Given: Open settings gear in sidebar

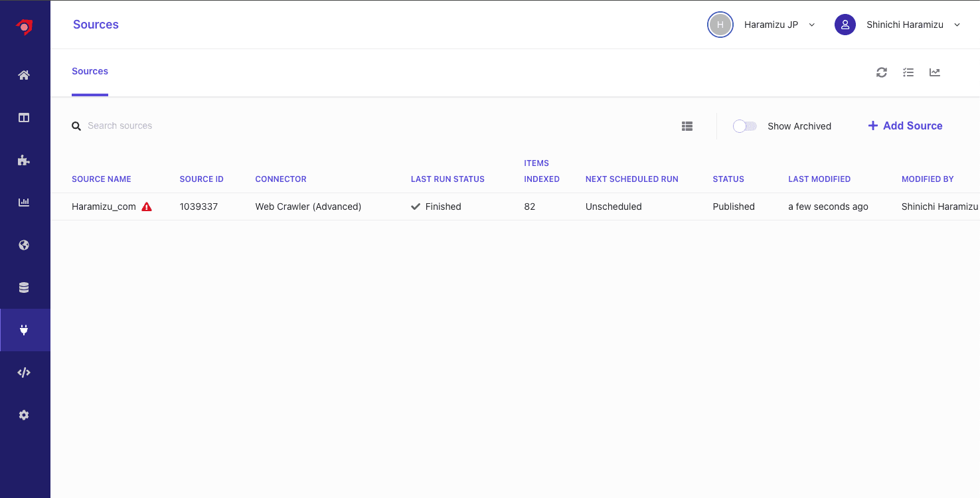Looking at the screenshot, I should [x=24, y=415].
